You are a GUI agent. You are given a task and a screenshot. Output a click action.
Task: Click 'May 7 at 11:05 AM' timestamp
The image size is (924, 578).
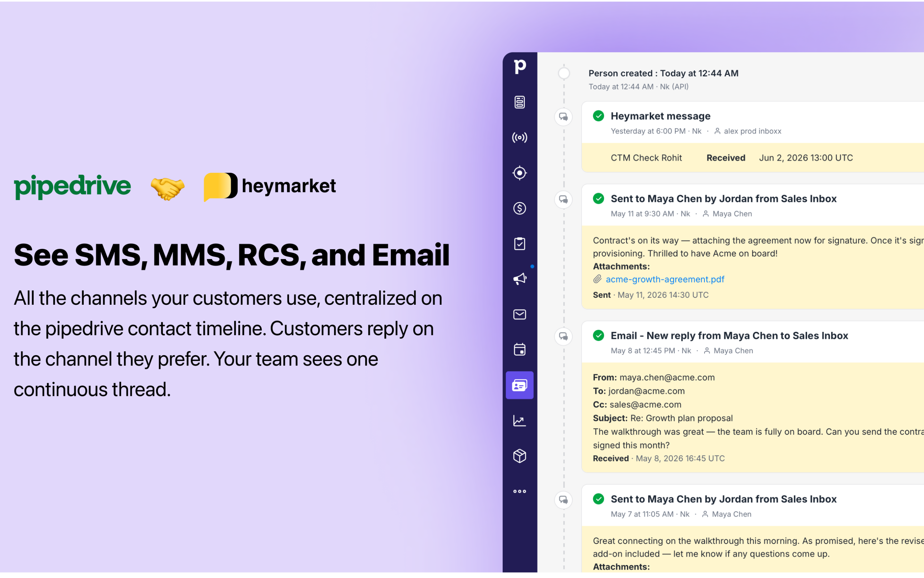(642, 514)
